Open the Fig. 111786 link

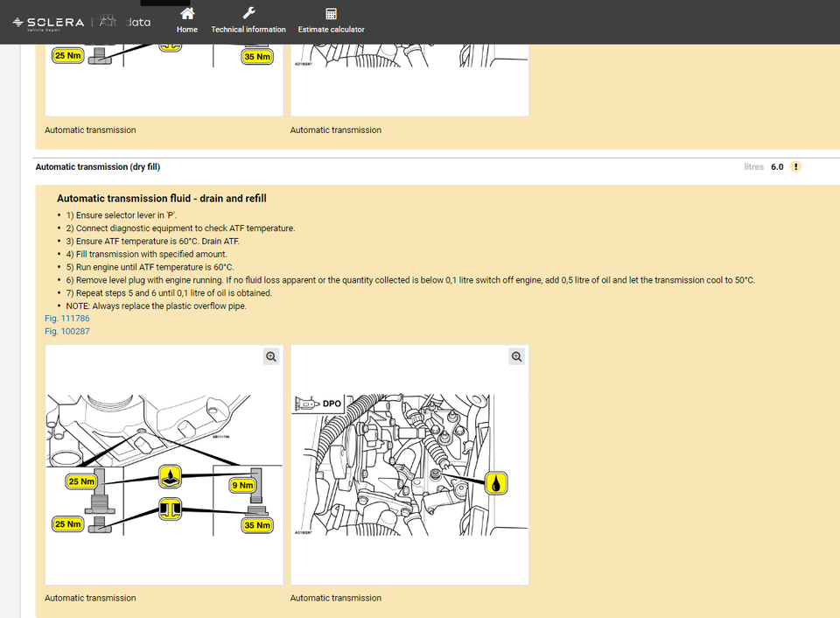(x=67, y=319)
